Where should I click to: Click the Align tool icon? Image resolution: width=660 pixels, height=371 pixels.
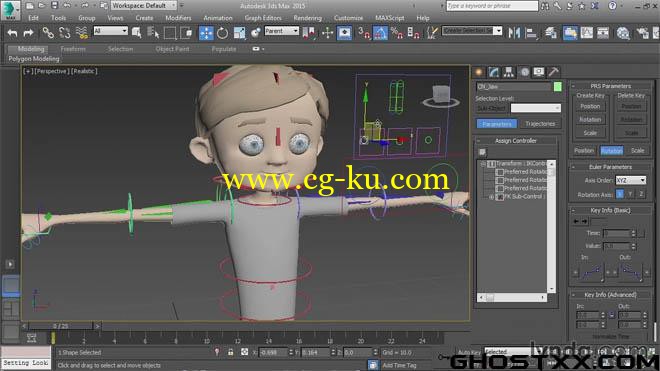531,33
